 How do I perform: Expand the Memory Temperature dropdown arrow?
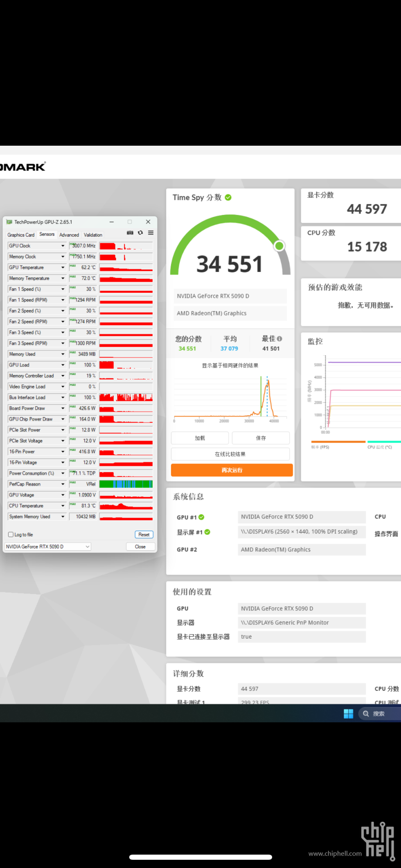[x=63, y=278]
